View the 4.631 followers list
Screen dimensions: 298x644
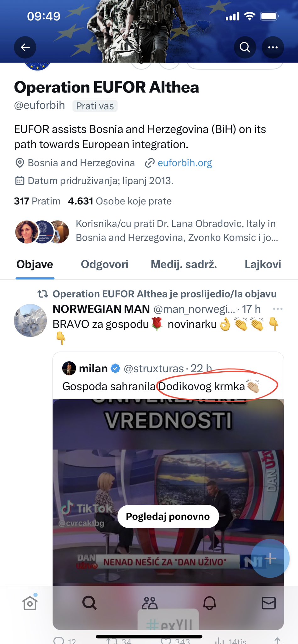(120, 201)
